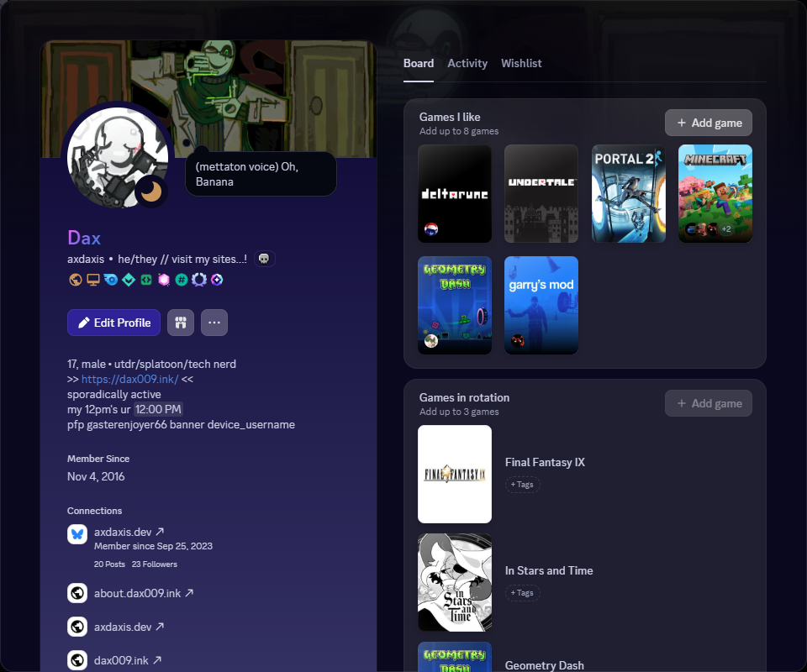The image size is (807, 672).
Task: Click the skull clan tag badge
Action: coord(264,259)
